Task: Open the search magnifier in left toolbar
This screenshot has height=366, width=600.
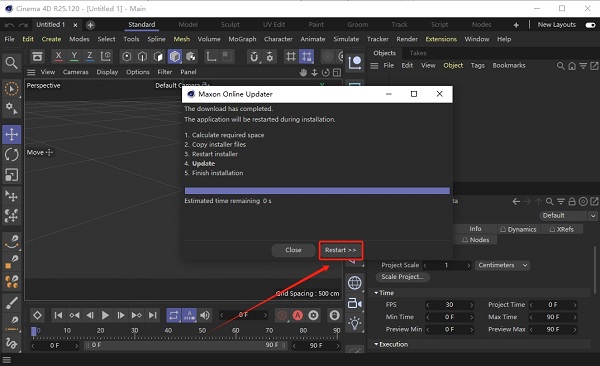Action: tap(11, 63)
